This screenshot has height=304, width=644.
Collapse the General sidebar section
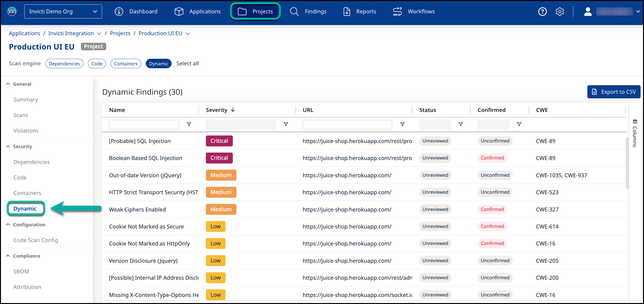(x=8, y=84)
